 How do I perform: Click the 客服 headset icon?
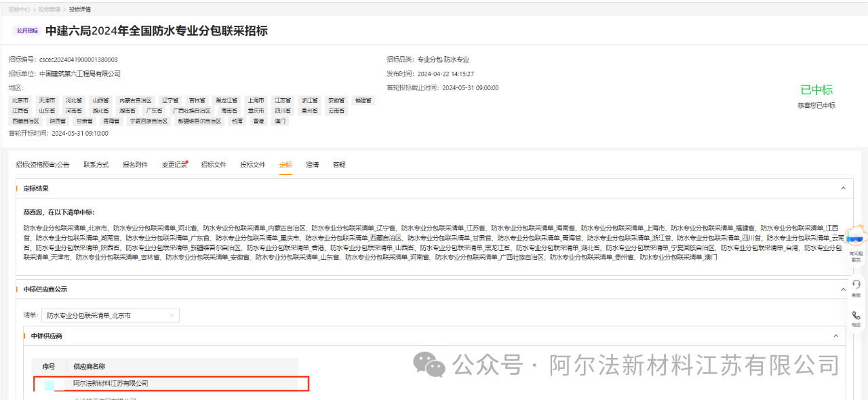tap(856, 284)
